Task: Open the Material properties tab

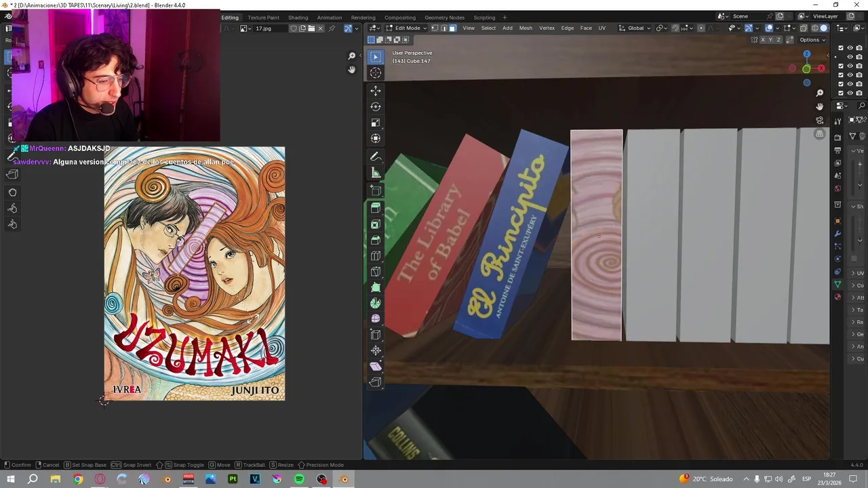Action: (837, 297)
